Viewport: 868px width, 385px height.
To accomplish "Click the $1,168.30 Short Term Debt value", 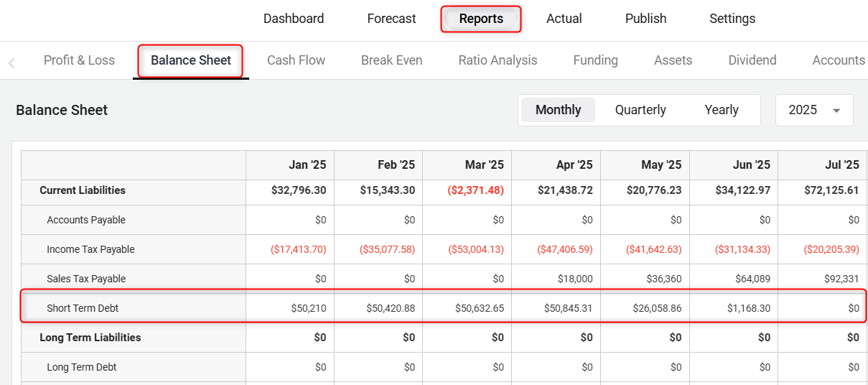I will 748,308.
